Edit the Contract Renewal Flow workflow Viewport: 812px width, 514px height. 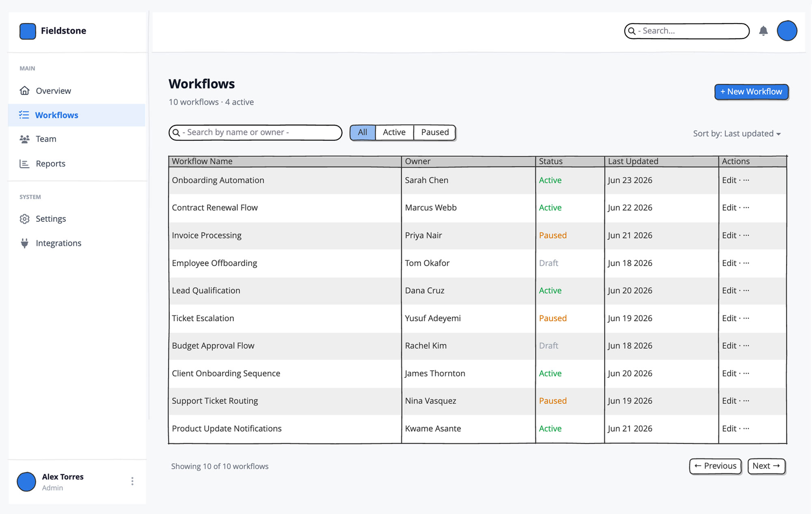[729, 208]
